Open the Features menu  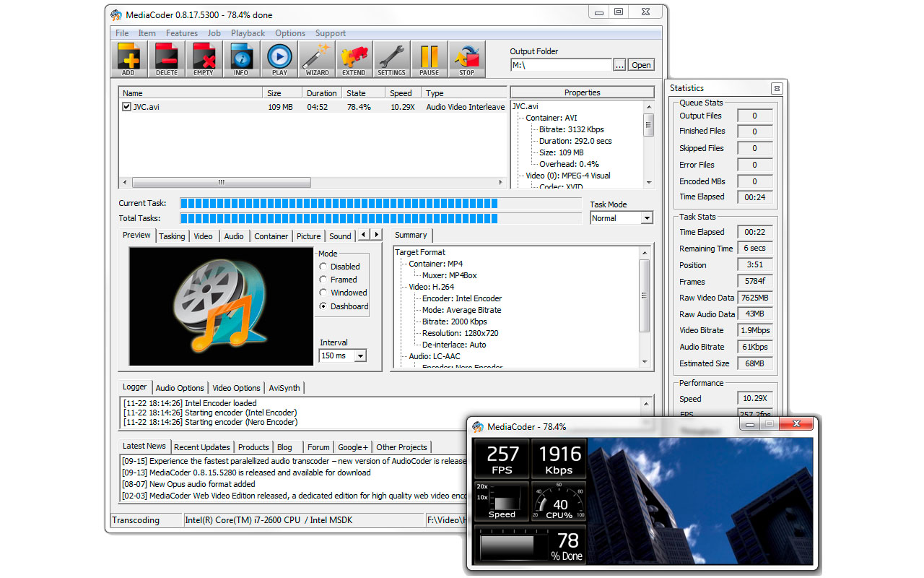tap(181, 33)
